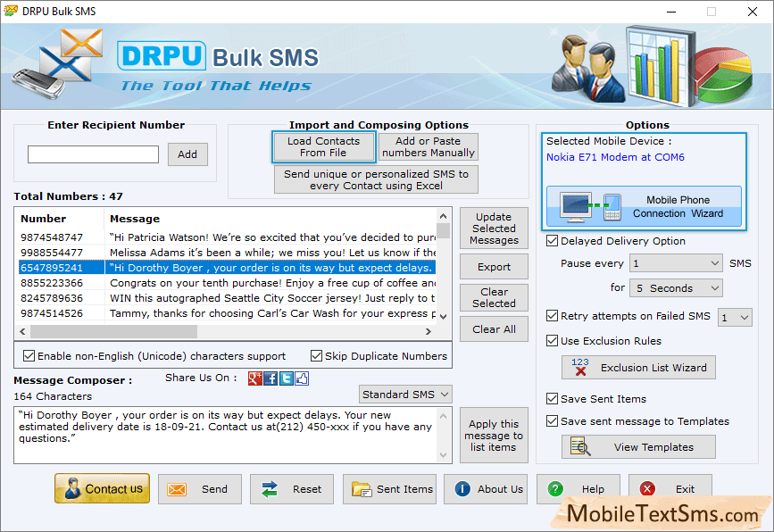Open the Pause every SMS count dropdown
The height and width of the screenshot is (532, 774).
[676, 263]
